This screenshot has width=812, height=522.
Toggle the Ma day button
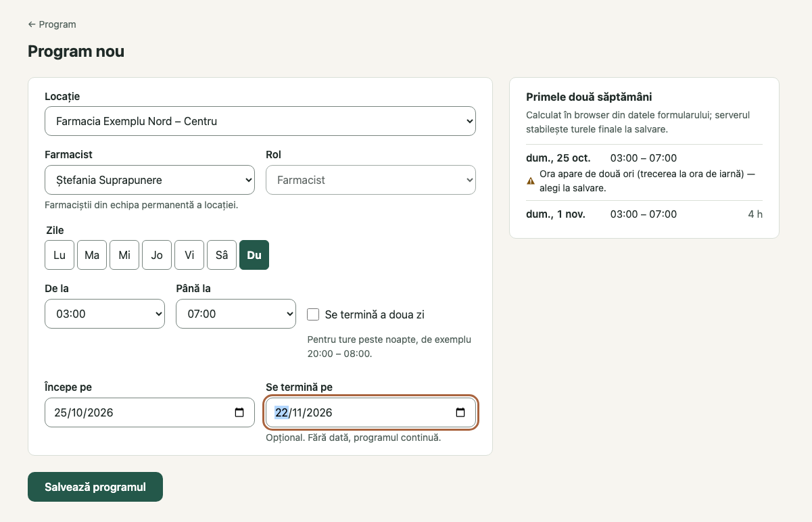tap(92, 255)
